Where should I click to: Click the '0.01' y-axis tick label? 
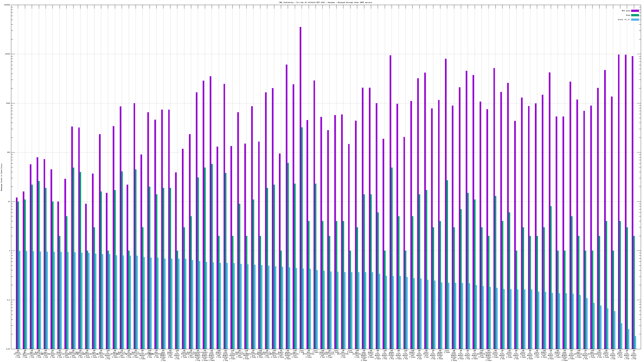click(x=8, y=349)
